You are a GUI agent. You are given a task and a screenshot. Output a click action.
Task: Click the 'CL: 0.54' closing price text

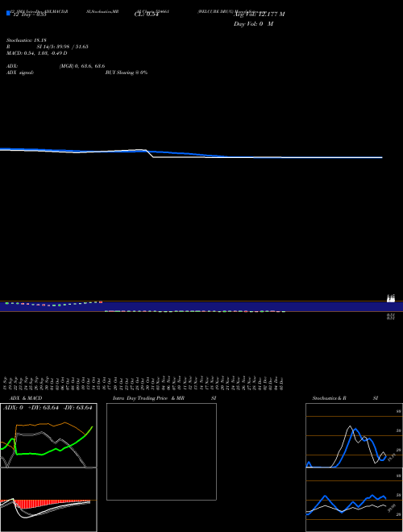(x=147, y=15)
